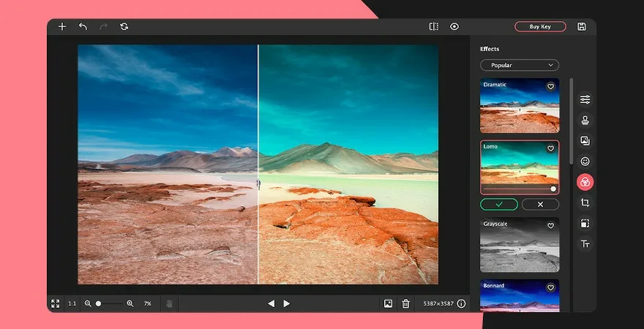644x329 pixels.
Task: Open the Adjustments sliders tool
Action: click(585, 99)
